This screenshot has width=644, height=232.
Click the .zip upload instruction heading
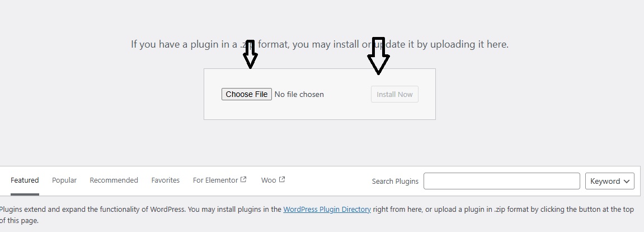click(319, 44)
